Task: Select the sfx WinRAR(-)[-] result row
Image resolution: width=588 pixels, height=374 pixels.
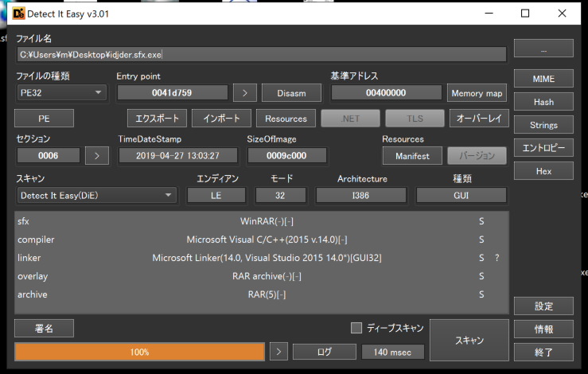Action: click(261, 221)
